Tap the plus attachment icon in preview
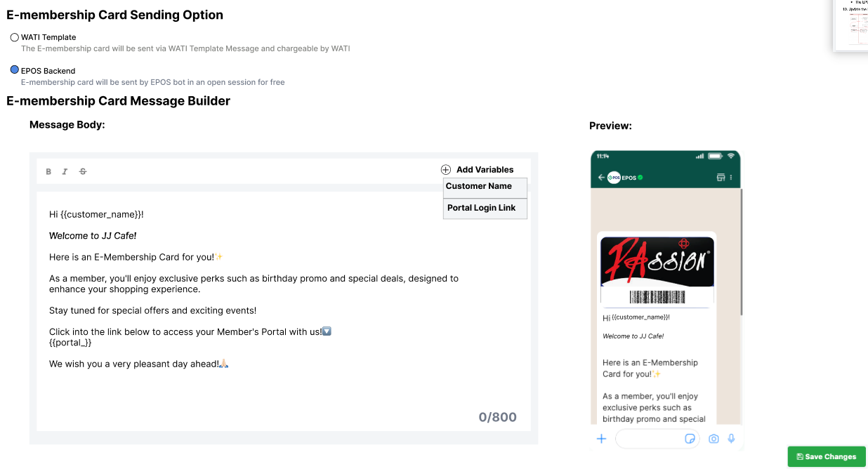This screenshot has height=469, width=868. click(x=601, y=439)
